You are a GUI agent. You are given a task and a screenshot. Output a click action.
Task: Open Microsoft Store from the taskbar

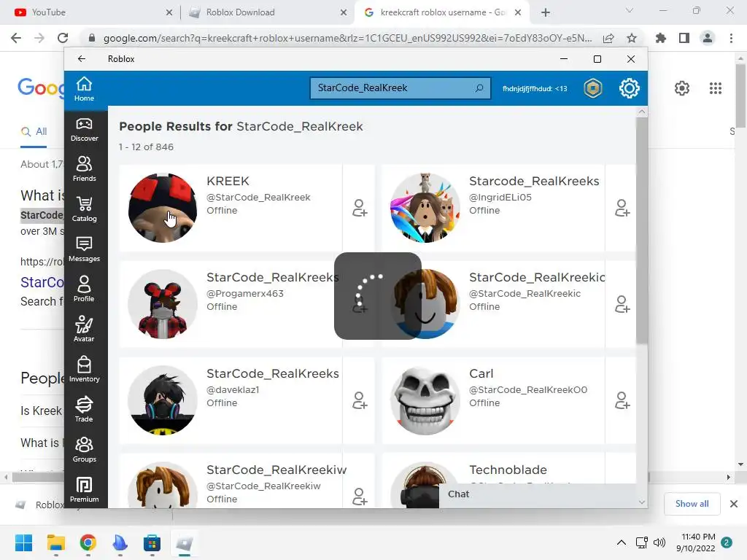click(152, 542)
